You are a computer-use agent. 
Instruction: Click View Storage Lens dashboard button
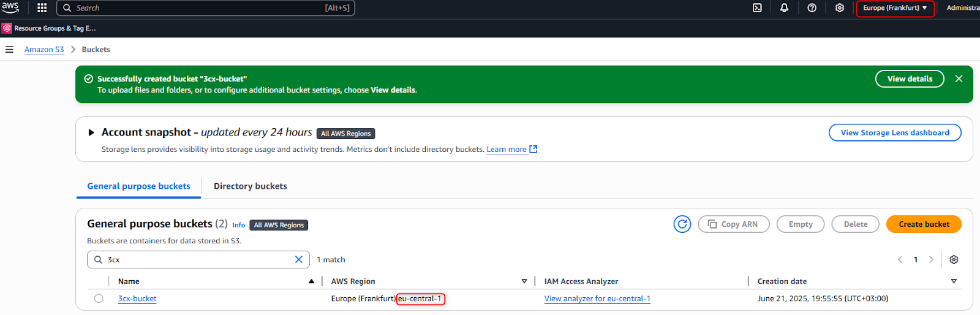(895, 132)
